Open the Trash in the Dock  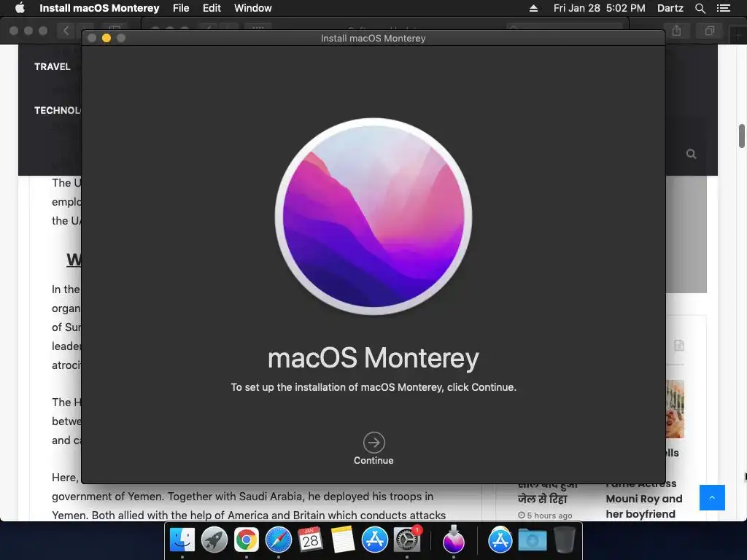(564, 540)
